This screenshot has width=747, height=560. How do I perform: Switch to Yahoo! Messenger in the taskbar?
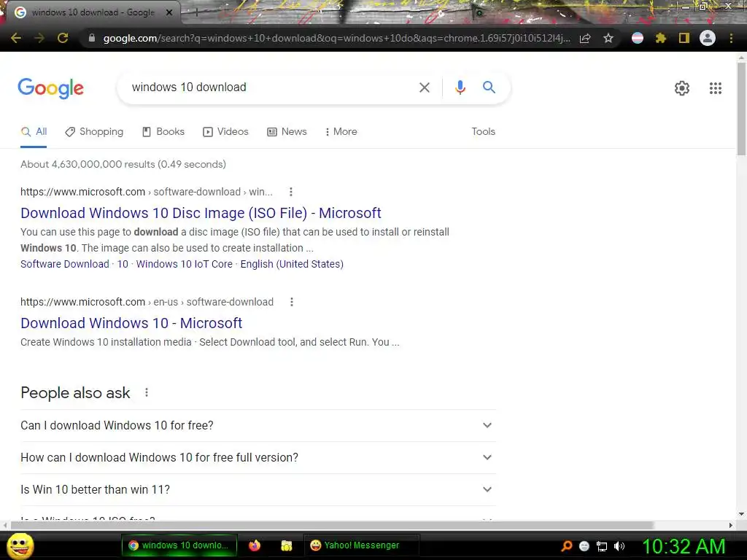tap(362, 545)
